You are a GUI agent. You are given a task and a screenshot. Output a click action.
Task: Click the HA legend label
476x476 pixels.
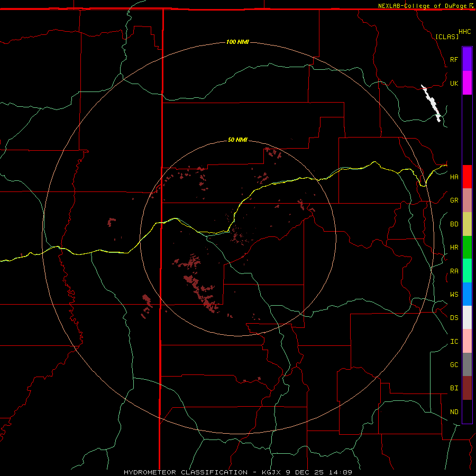[x=454, y=177]
